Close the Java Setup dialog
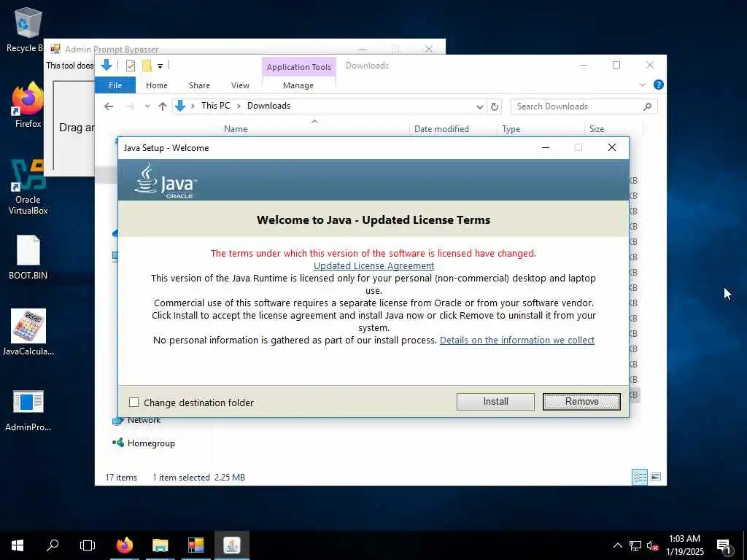Viewport: 747px width, 560px height. (612, 147)
